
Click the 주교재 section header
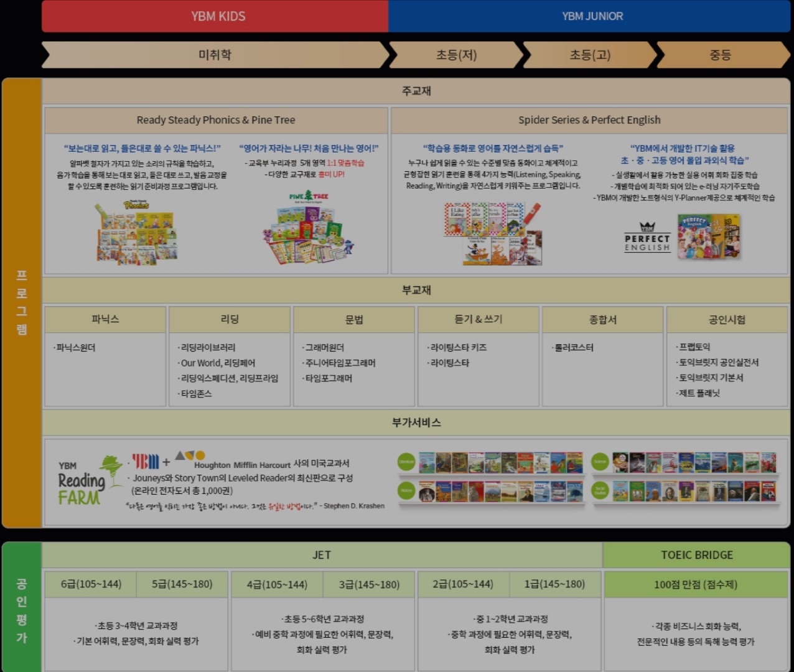(416, 91)
